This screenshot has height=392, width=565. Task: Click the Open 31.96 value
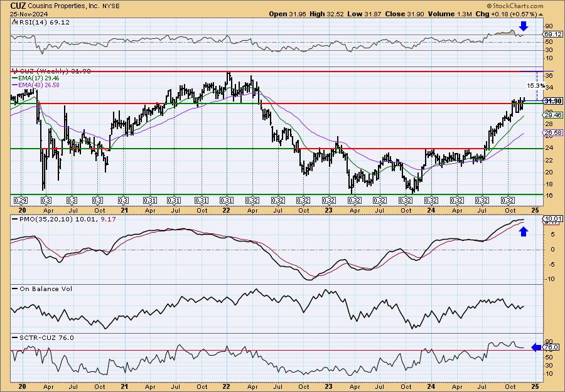tap(288, 14)
